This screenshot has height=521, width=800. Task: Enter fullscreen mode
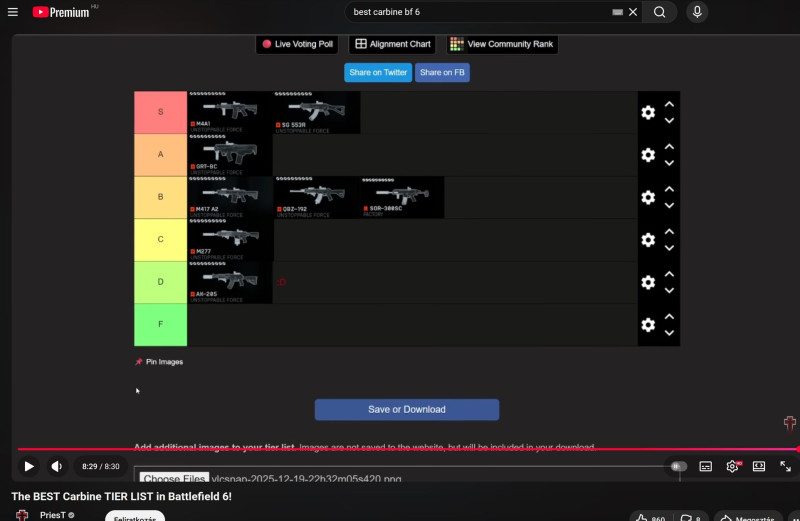click(786, 466)
